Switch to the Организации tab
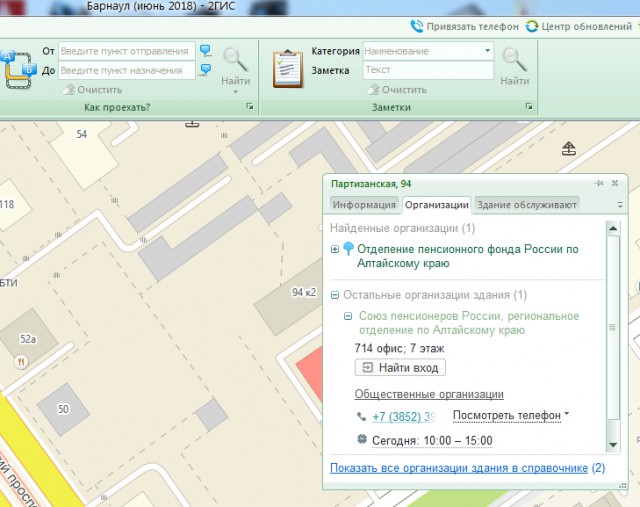The height and width of the screenshot is (507, 640). 436,205
